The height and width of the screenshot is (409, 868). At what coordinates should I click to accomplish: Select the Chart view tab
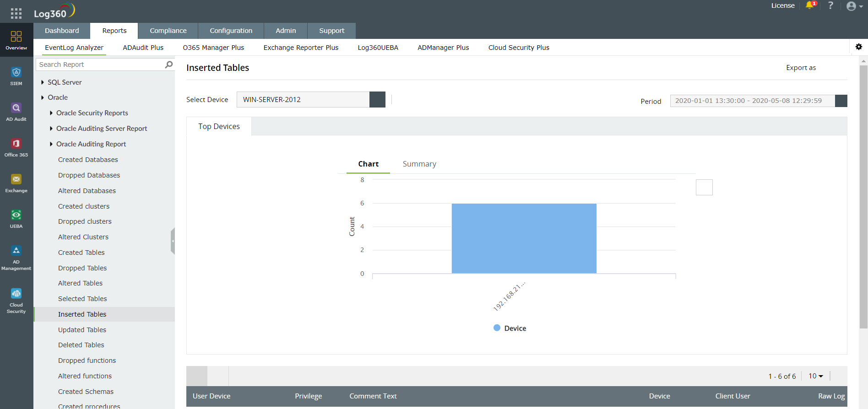[x=368, y=164]
